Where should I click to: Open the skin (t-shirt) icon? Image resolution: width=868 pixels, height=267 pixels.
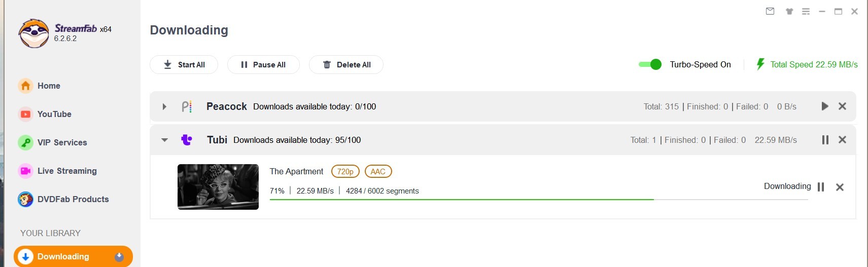point(789,11)
